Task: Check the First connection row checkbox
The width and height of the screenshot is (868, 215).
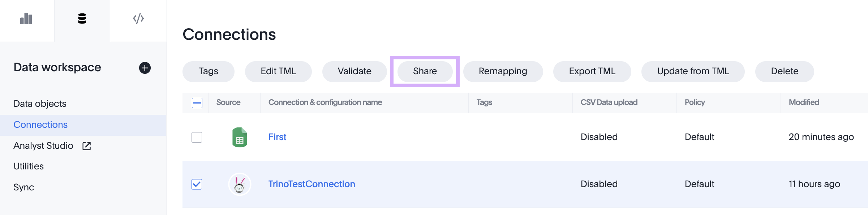Action: click(197, 137)
